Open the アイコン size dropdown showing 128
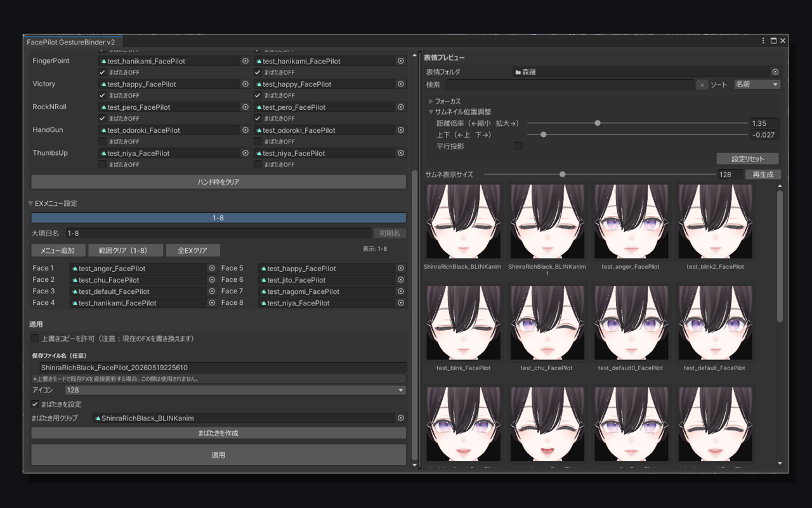Screen dimensions: 812x508 coord(235,391)
